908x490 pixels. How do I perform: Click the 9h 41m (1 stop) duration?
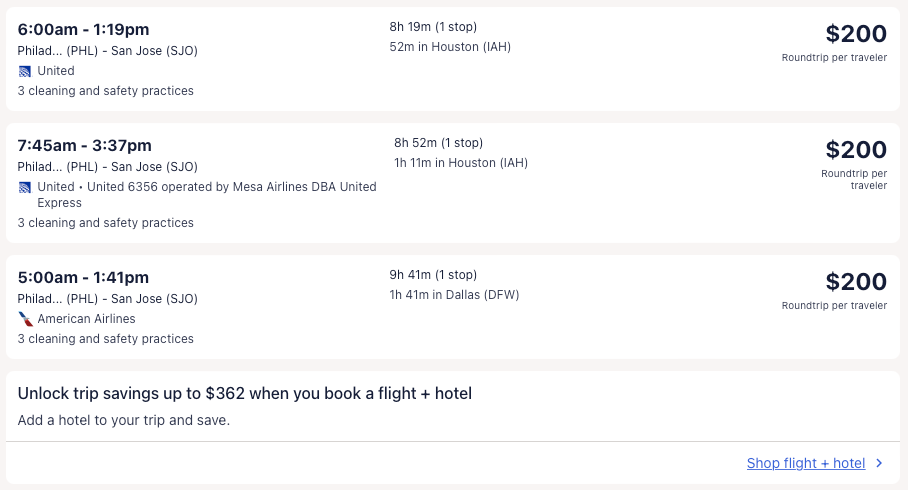433,275
